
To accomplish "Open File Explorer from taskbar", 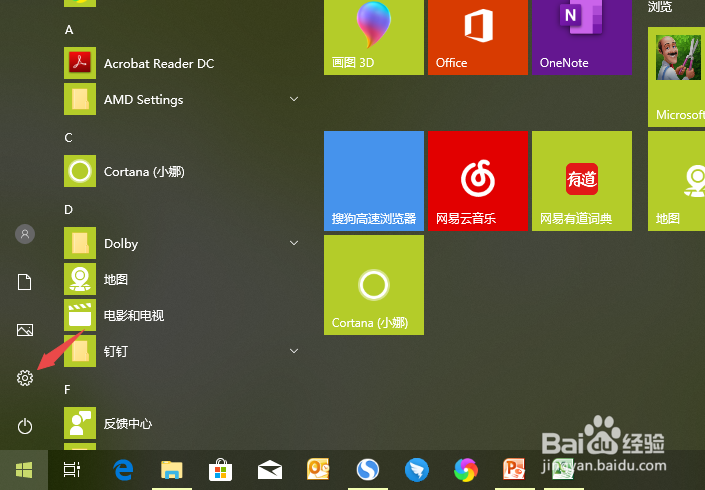I will tap(172, 470).
